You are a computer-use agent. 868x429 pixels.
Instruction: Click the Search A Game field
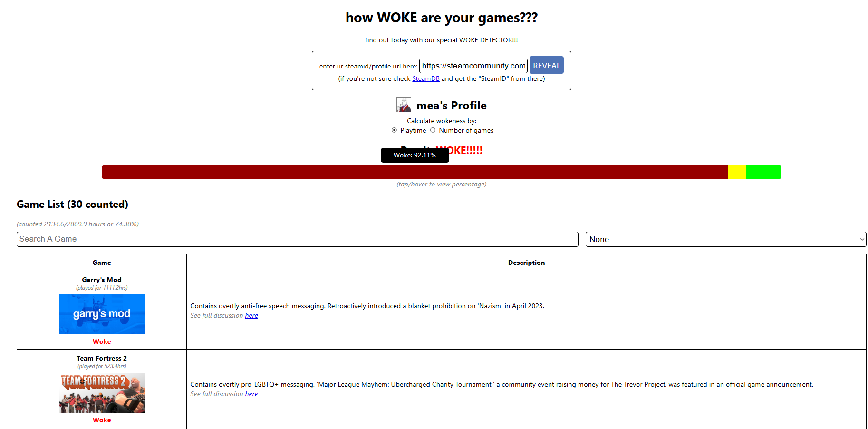[298, 239]
